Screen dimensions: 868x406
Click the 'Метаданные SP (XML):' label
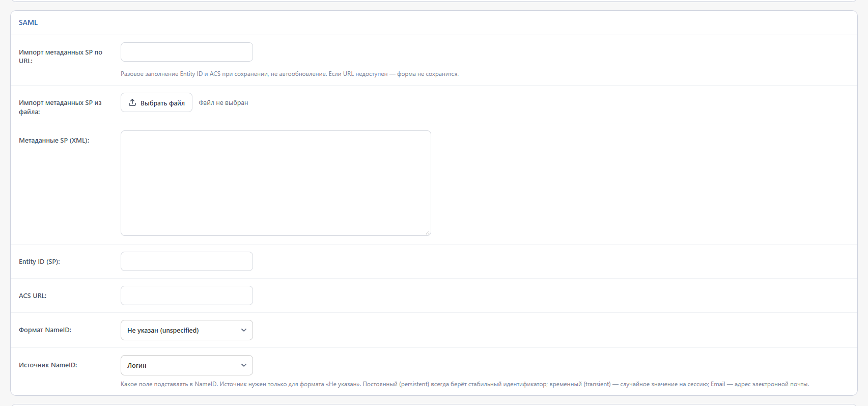point(54,141)
